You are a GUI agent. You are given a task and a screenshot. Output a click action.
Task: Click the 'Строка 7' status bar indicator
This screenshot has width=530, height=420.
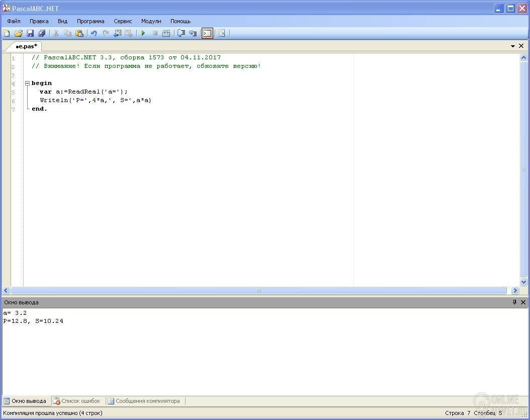[x=458, y=413]
